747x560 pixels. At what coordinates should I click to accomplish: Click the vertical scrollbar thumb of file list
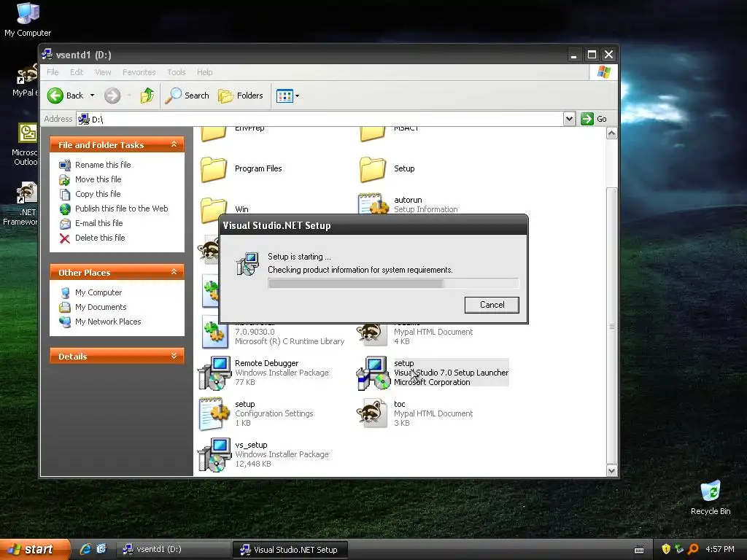(612, 326)
